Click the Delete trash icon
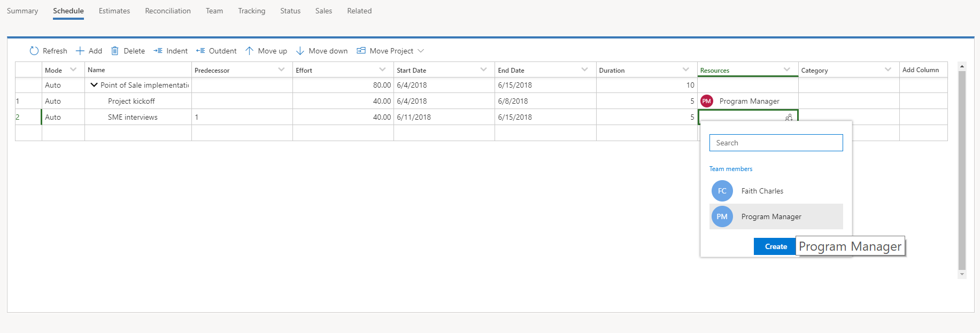 [x=114, y=51]
